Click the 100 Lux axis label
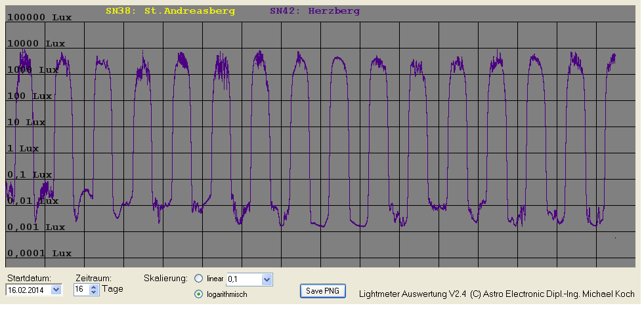644x312 pixels. point(30,96)
